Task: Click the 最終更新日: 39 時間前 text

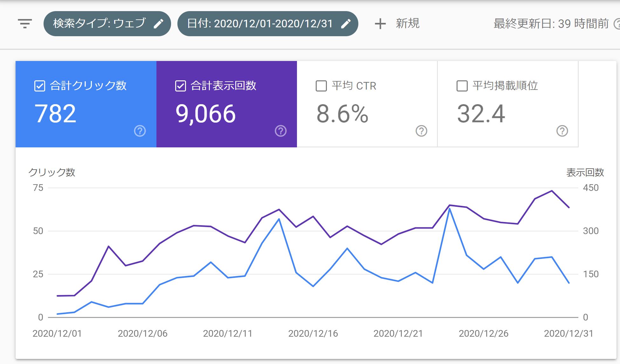Action: pos(551,24)
